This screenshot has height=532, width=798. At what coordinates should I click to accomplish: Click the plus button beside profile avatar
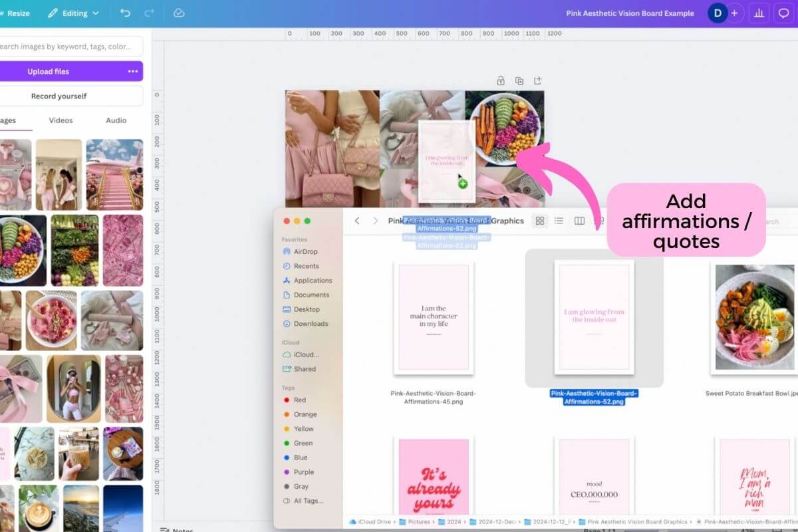coord(734,13)
